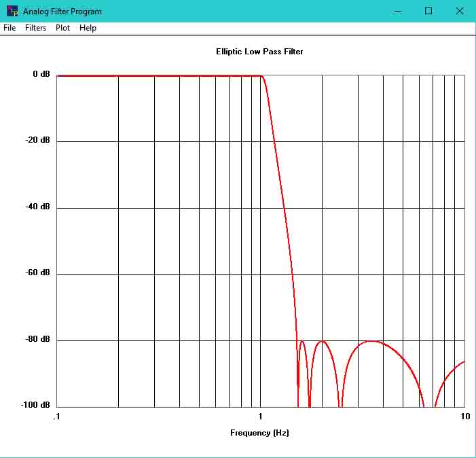Click the 'Frequency (Hz)' axis title
The width and height of the screenshot is (476, 458).
click(259, 433)
